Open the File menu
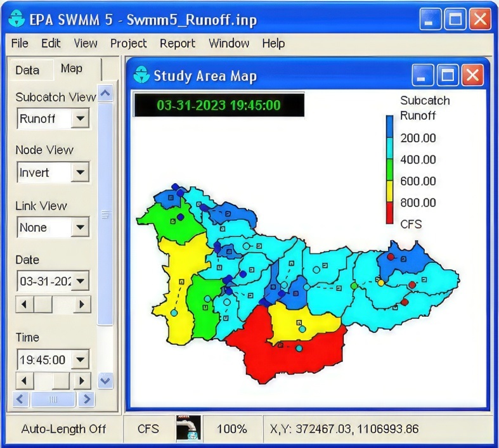This screenshot has height=448, width=499. [x=20, y=43]
